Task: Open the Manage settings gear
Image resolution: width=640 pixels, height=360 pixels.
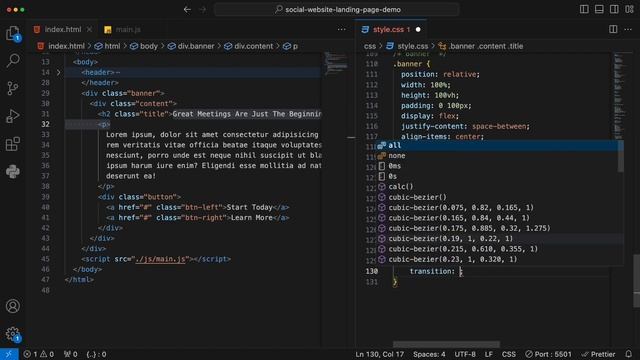Action: pyautogui.click(x=13, y=334)
